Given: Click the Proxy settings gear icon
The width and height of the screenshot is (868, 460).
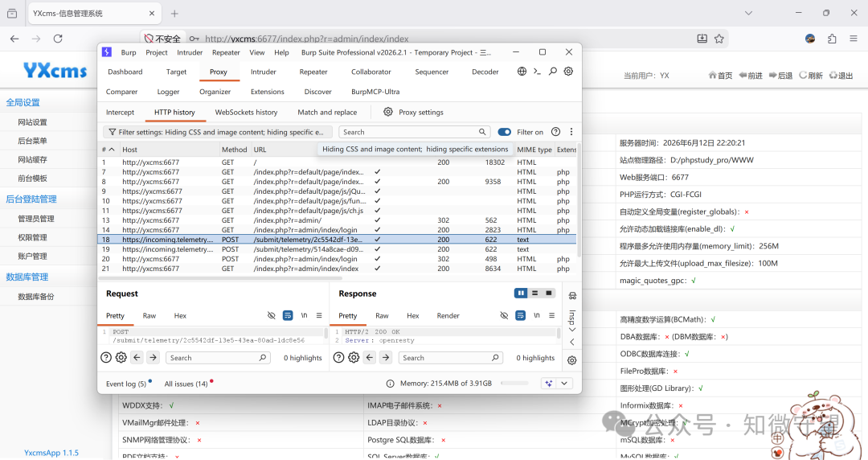Looking at the screenshot, I should 388,112.
